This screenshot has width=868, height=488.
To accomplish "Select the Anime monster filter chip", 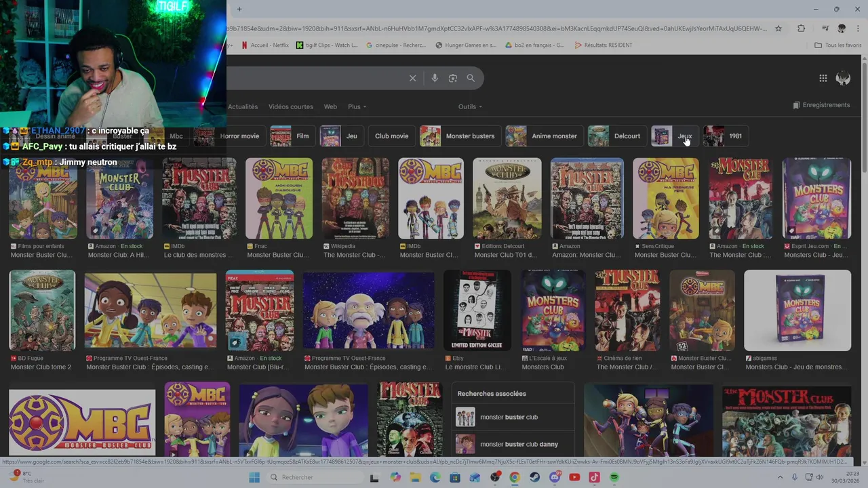I will click(x=544, y=136).
